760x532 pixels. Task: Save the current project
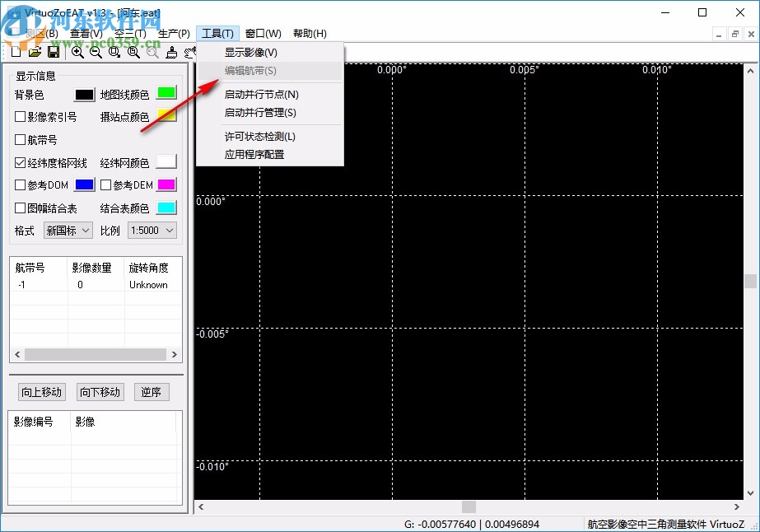coord(54,52)
